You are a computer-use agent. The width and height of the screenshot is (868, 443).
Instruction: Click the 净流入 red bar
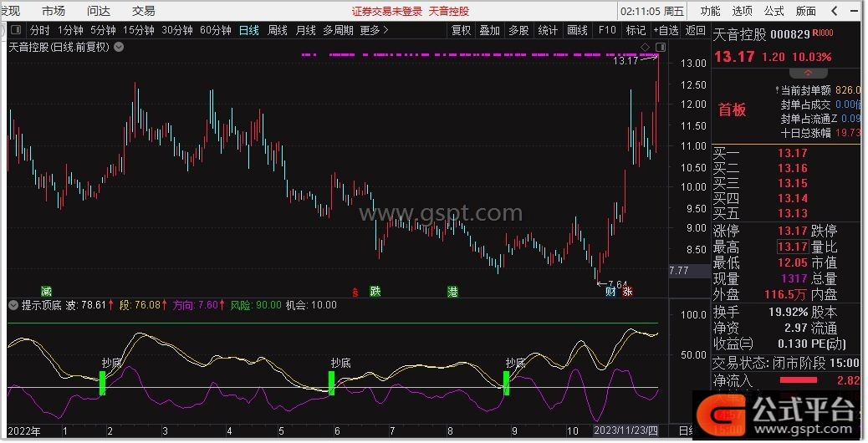tap(799, 380)
